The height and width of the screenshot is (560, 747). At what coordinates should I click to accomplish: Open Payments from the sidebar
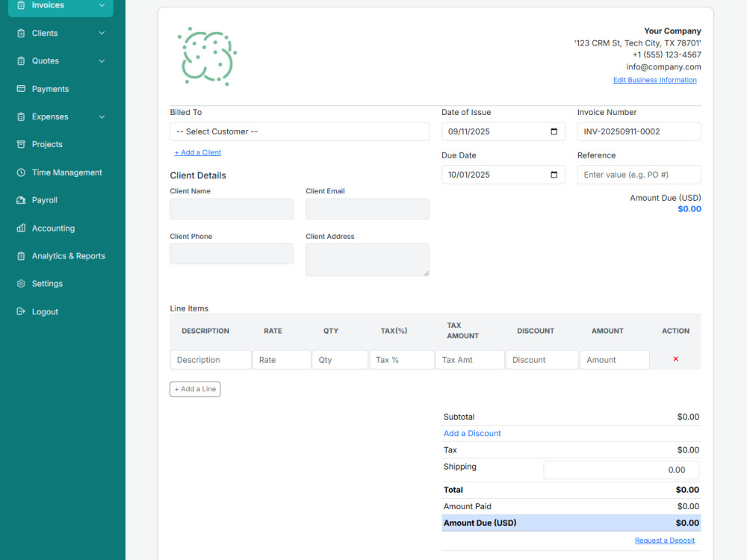coord(50,89)
